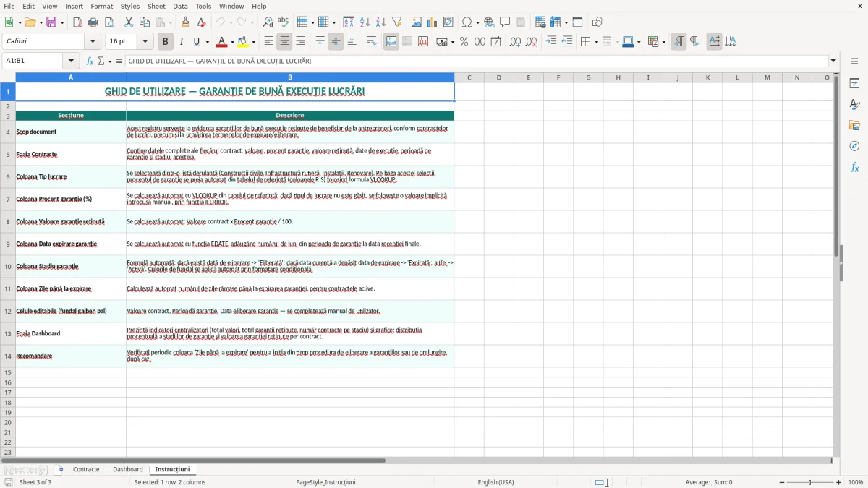Export directly as PDF
The height and width of the screenshot is (488, 868).
pyautogui.click(x=77, y=22)
